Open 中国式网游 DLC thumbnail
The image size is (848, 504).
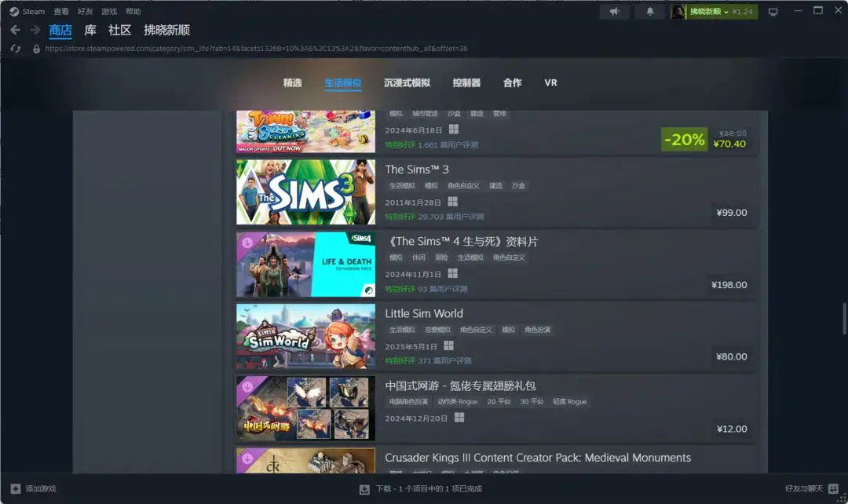tap(305, 408)
